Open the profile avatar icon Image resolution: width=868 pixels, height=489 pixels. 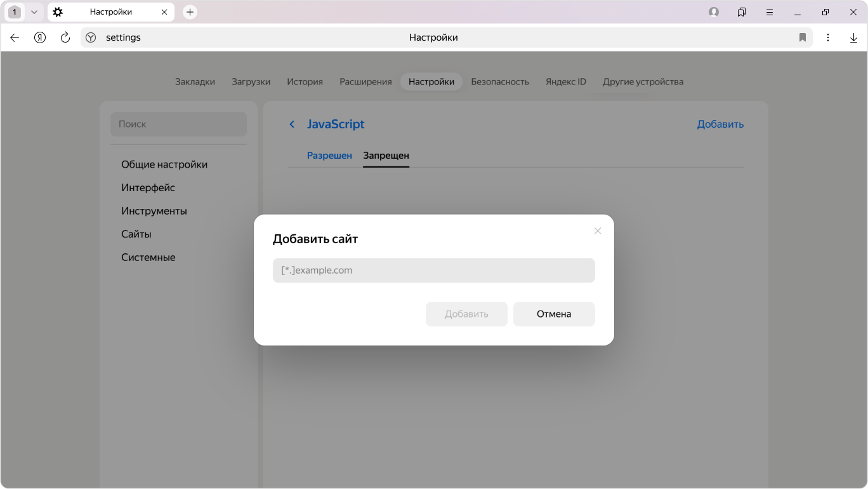(x=714, y=12)
